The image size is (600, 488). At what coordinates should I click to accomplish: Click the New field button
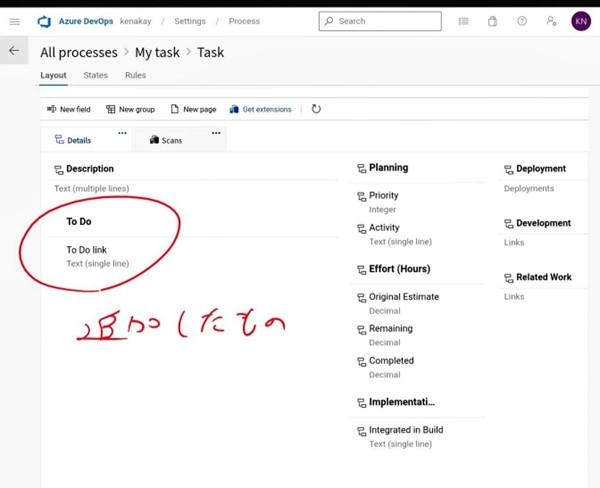pos(68,109)
